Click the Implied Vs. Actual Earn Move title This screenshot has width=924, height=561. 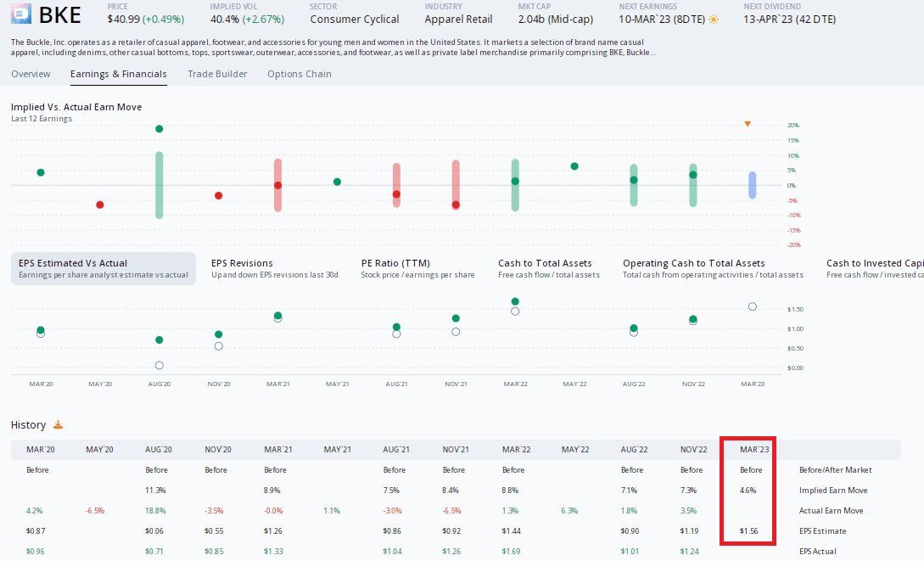76,107
